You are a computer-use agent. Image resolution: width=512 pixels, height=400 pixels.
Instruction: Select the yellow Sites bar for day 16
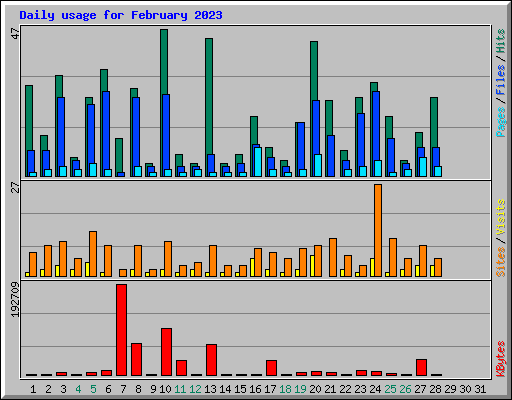coord(252,267)
